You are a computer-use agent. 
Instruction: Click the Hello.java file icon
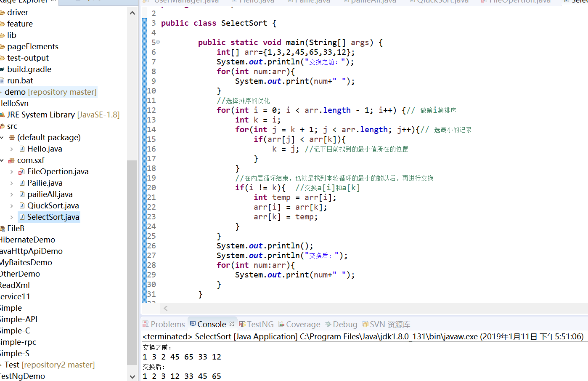pyautogui.click(x=22, y=149)
